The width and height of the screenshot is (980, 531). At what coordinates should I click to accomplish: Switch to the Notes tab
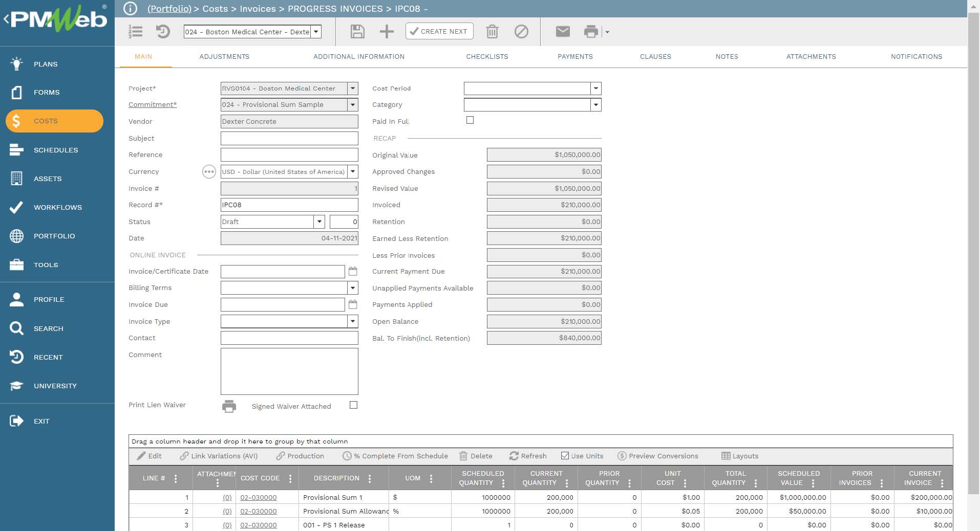pos(727,57)
